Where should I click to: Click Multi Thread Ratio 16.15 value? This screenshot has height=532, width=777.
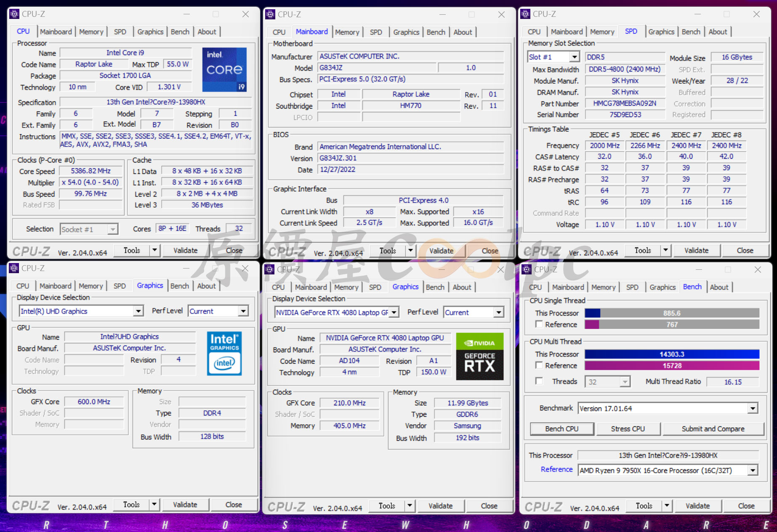pyautogui.click(x=733, y=382)
